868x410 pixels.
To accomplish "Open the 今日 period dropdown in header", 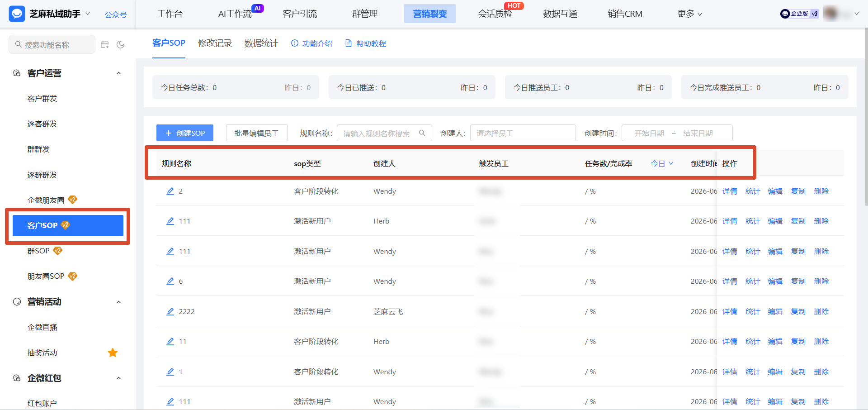I will (x=662, y=163).
